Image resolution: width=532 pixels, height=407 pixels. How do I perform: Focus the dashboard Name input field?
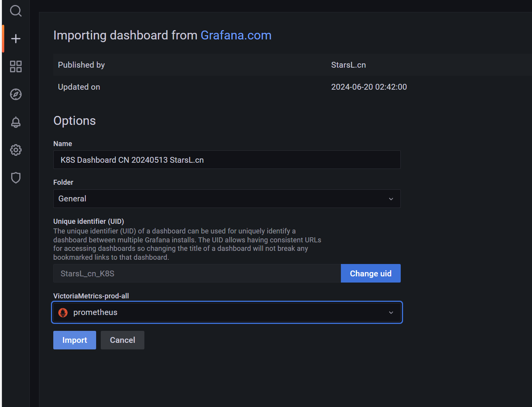[x=227, y=160]
